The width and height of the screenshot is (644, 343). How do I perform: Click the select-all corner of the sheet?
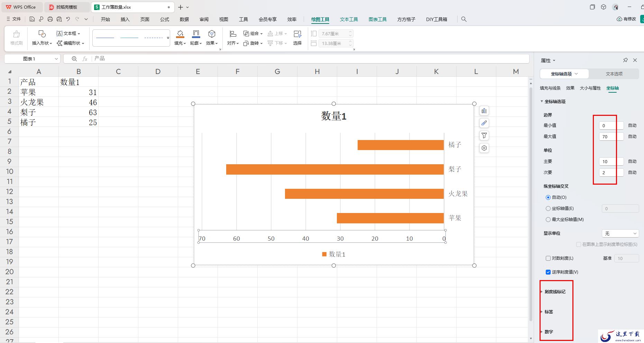pos(10,72)
